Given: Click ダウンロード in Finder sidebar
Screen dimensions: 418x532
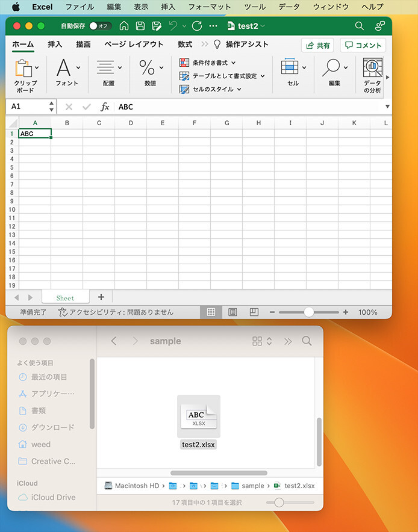Looking at the screenshot, I should point(46,427).
